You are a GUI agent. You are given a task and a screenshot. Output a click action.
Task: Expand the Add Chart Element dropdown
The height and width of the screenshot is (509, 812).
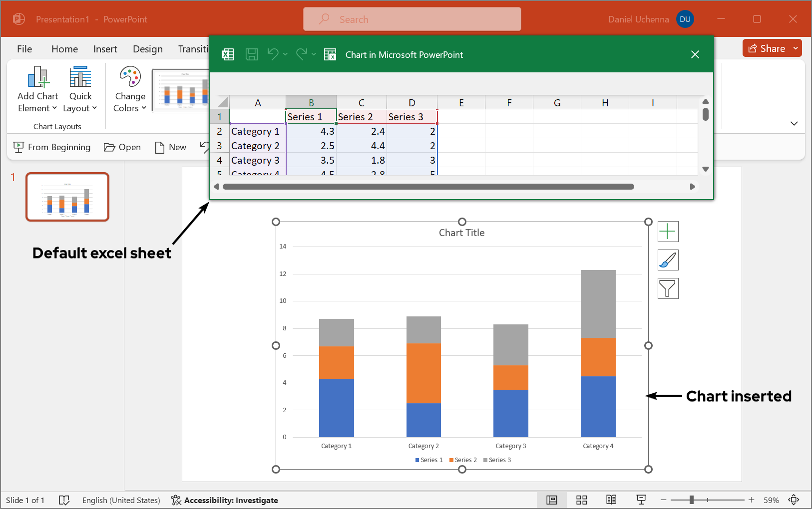click(x=37, y=90)
